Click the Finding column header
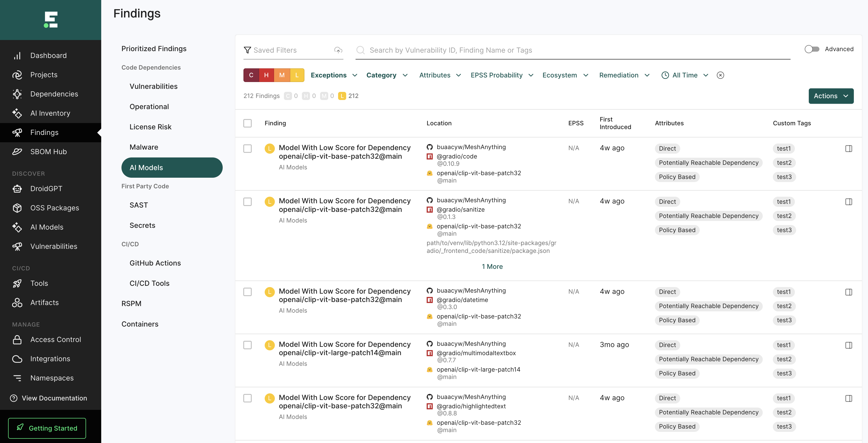 click(x=275, y=123)
